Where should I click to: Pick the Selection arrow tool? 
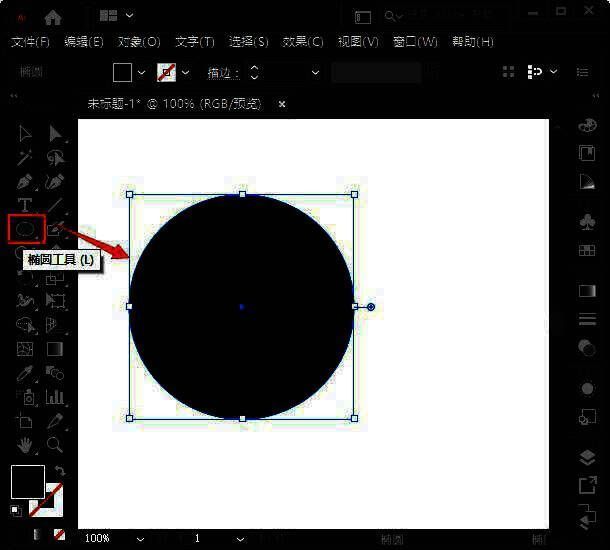click(25, 134)
